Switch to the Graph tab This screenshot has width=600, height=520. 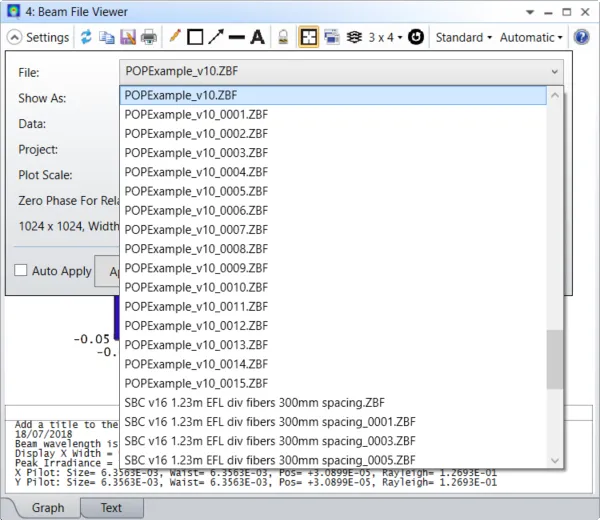(x=48, y=508)
